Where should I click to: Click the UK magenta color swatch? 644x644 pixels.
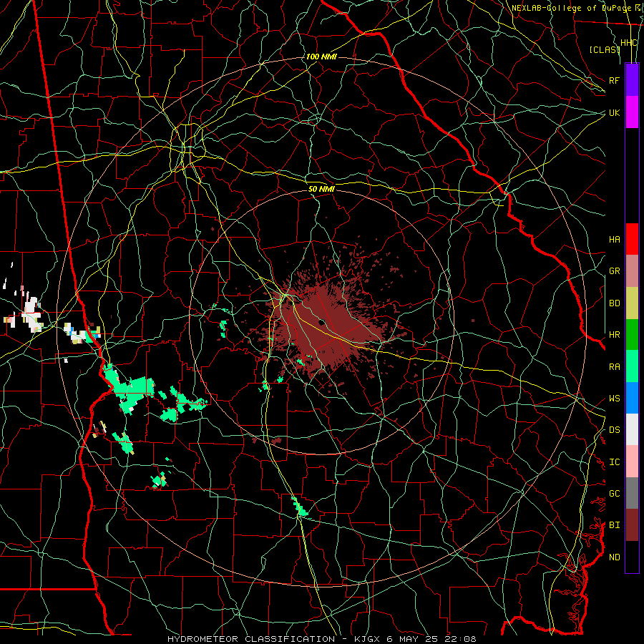tap(632, 112)
